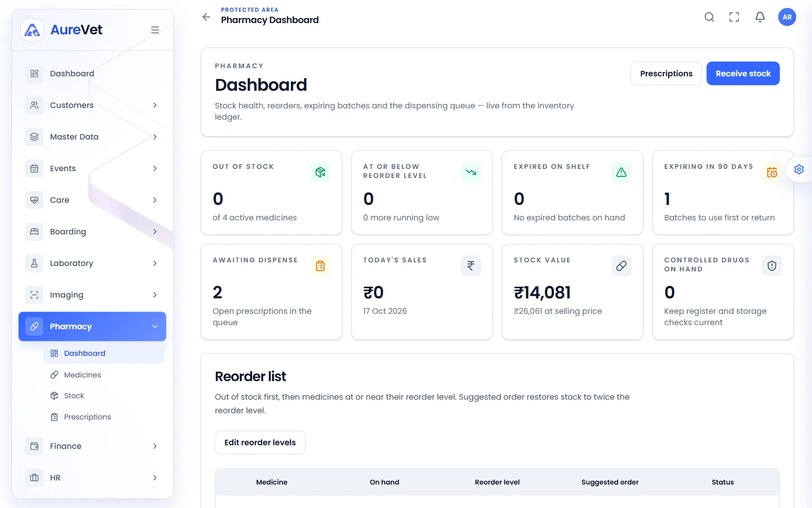
Task: Expand the Events sidebar section
Action: click(92, 168)
